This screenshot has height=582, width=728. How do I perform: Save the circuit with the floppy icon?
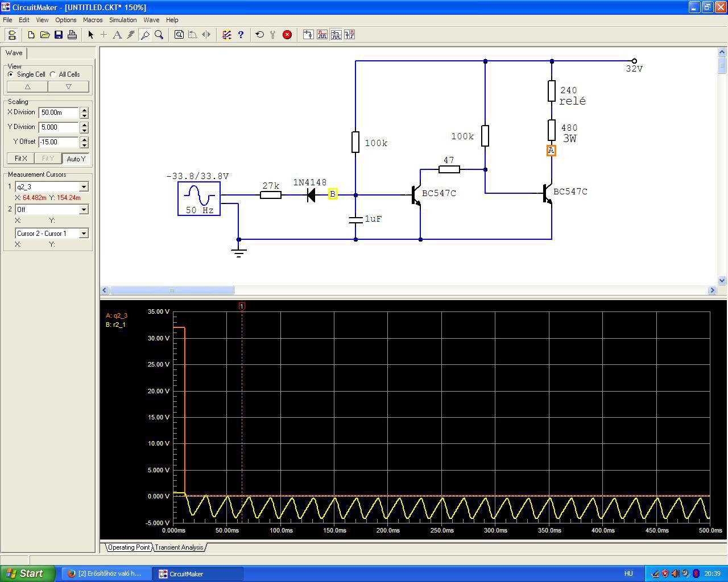[x=59, y=35]
